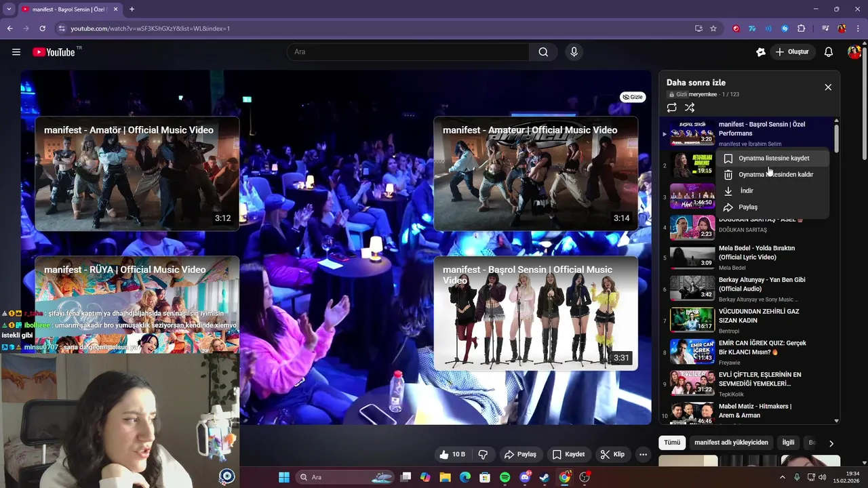Expand more filter chips with right chevron
This screenshot has height=488, width=868.
pyautogui.click(x=831, y=443)
